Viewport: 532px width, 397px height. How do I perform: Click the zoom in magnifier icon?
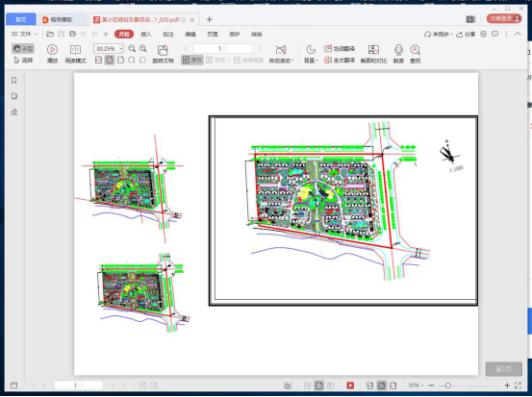tap(143, 48)
